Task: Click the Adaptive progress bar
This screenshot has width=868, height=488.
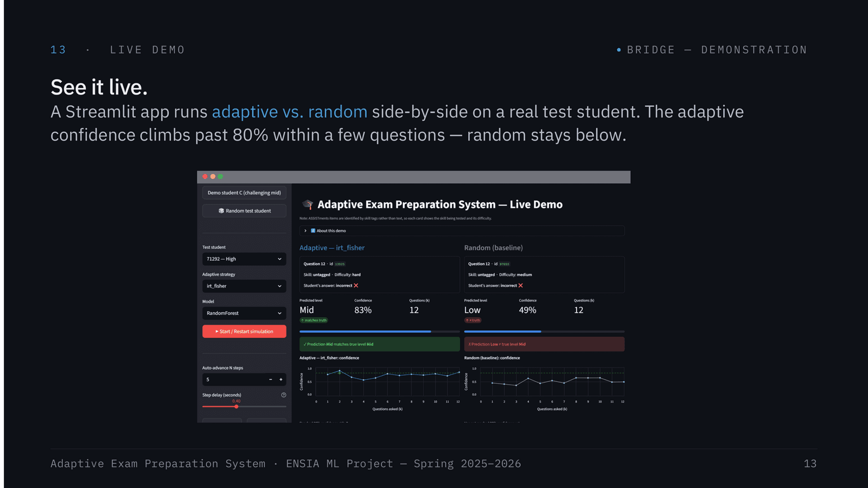Action: 380,331
